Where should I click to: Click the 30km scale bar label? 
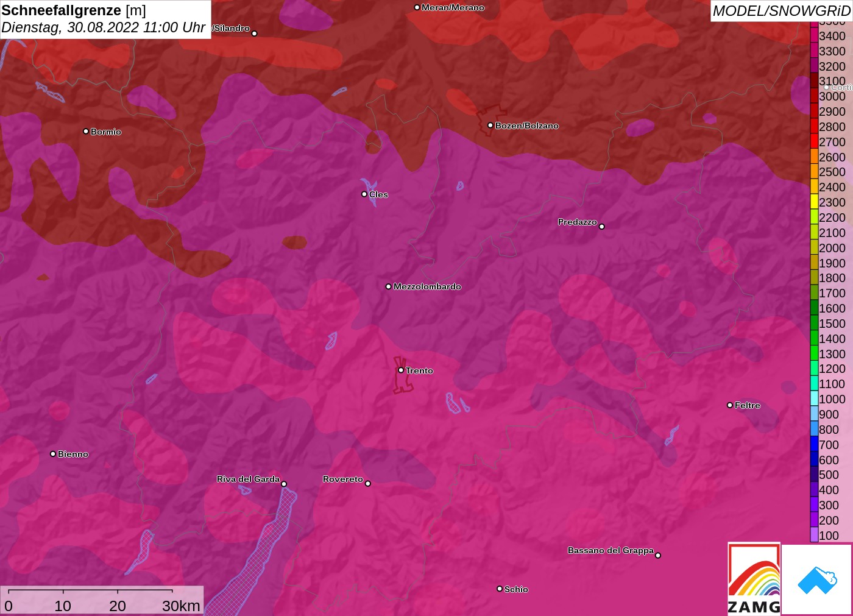click(181, 606)
